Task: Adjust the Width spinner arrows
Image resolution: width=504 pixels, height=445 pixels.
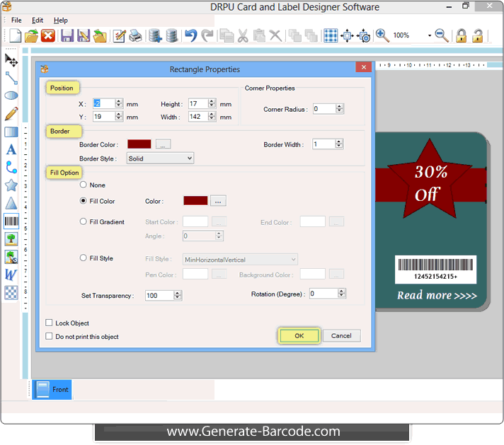Action: [212, 116]
